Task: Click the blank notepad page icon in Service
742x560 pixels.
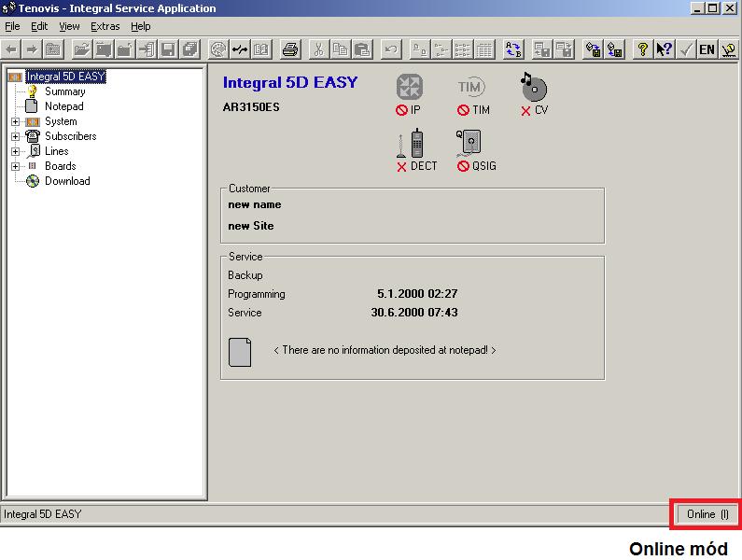Action: click(x=240, y=352)
